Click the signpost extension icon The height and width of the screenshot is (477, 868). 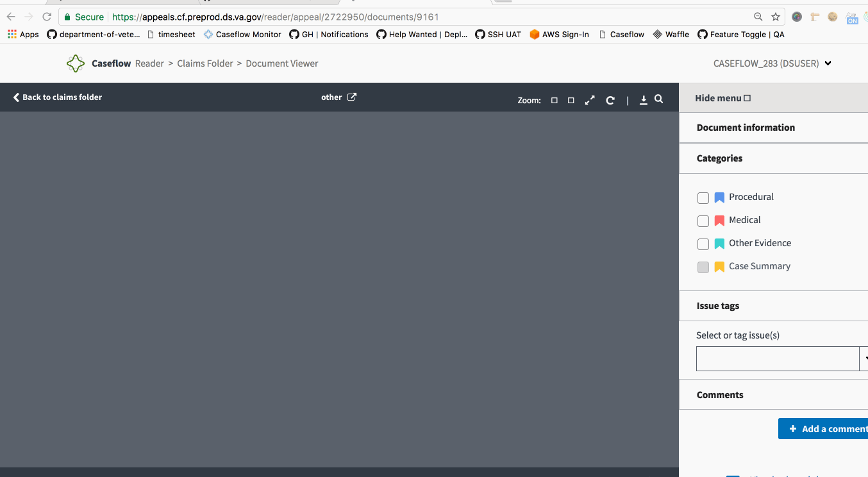pos(815,17)
